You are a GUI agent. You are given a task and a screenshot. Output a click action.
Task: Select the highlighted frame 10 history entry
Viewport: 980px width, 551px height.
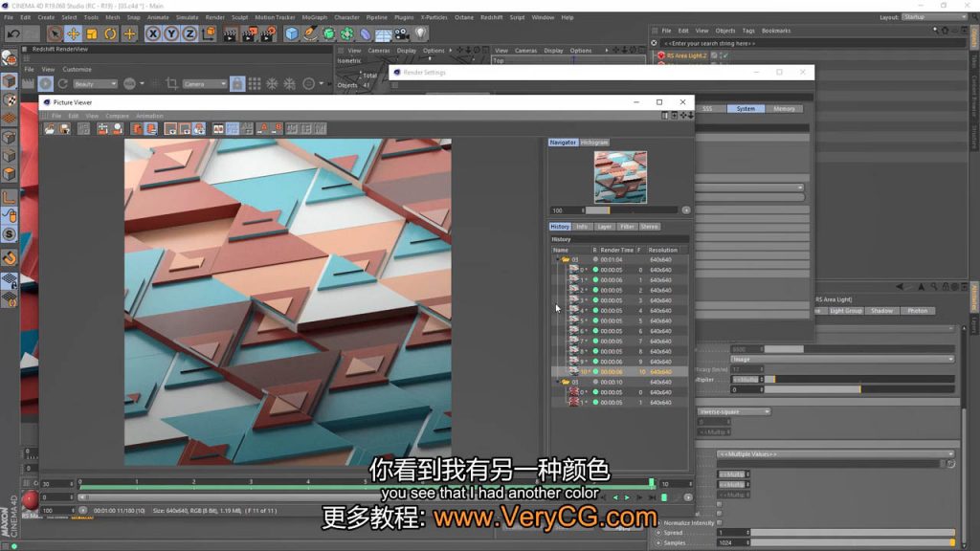[x=620, y=372]
